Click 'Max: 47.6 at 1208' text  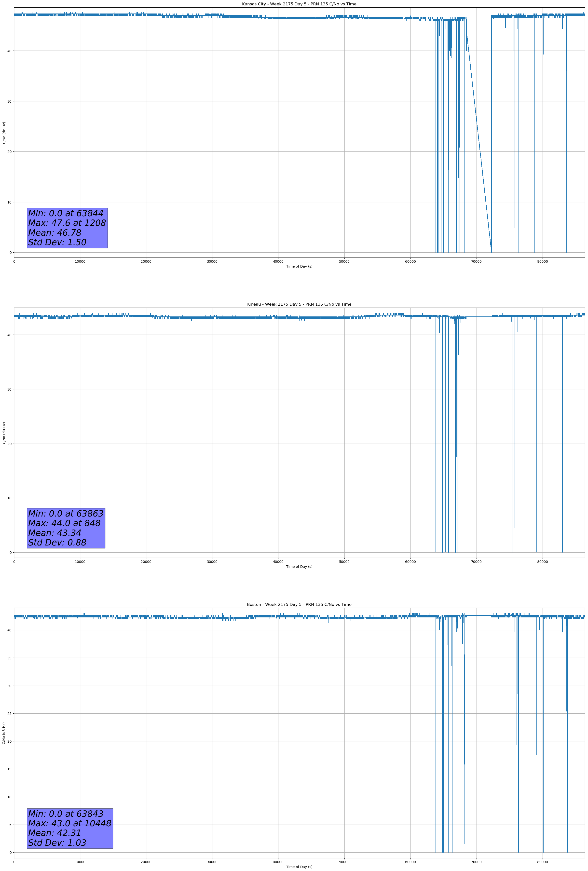click(x=67, y=223)
